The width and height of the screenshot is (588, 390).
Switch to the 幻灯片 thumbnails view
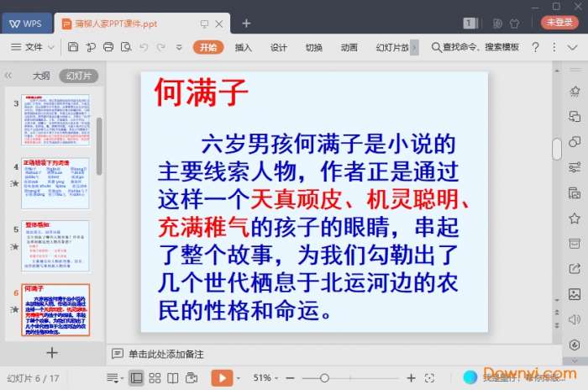(x=79, y=76)
